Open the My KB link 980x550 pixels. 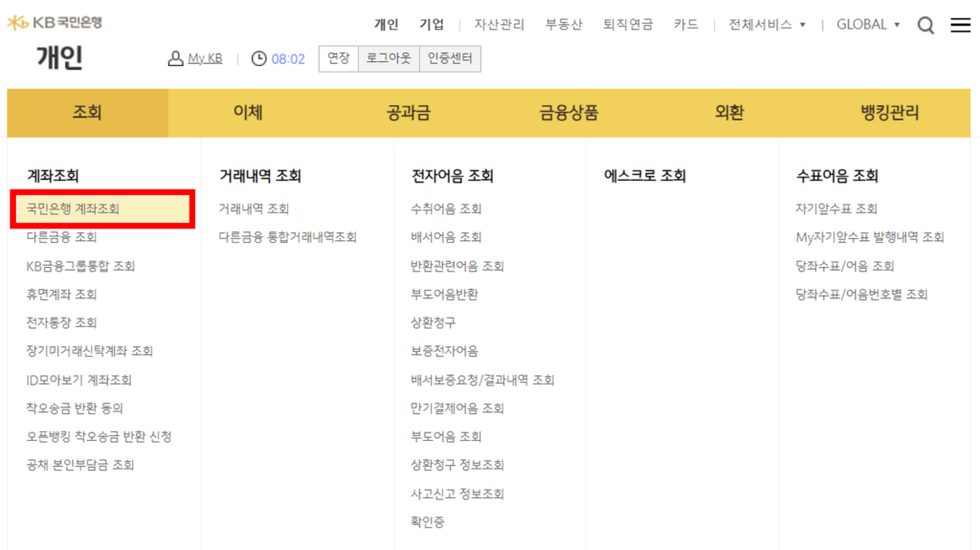[x=205, y=58]
